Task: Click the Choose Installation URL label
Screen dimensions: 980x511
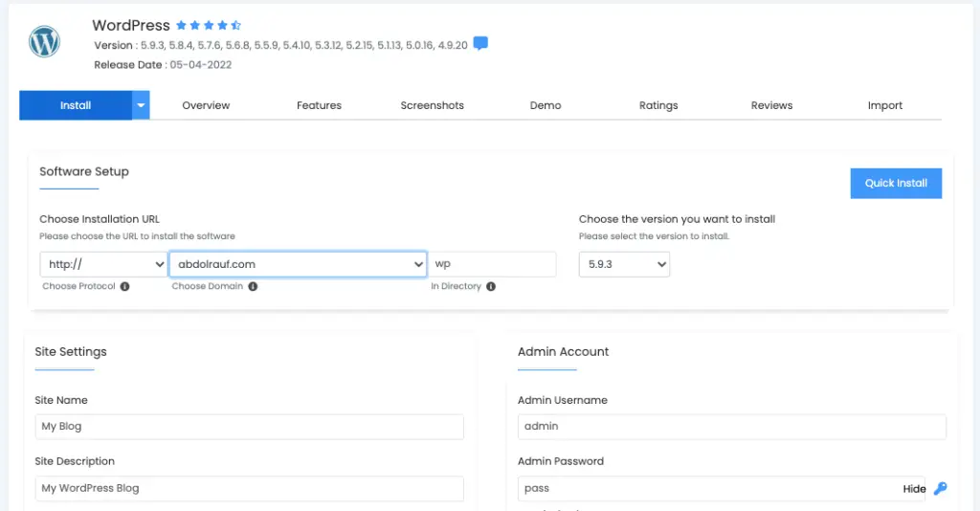Action: [100, 219]
